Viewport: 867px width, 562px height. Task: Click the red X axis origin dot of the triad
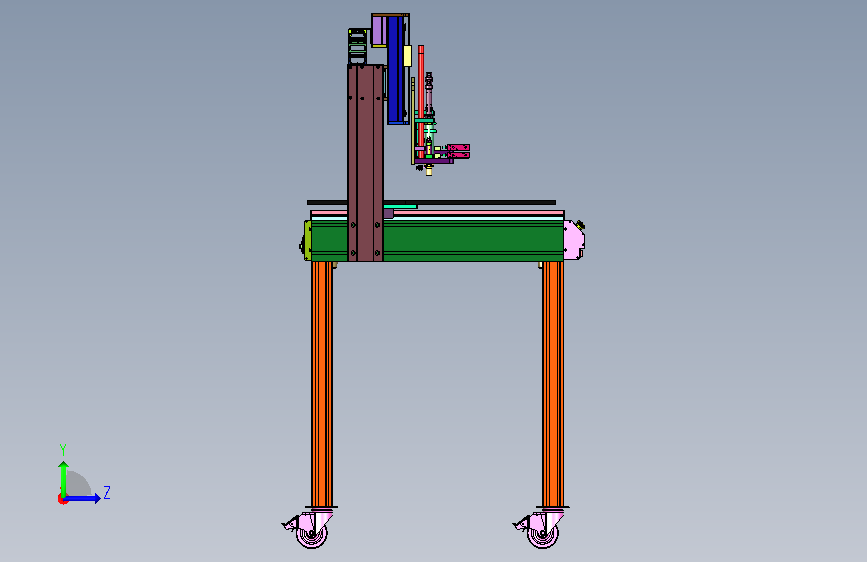coord(62,499)
